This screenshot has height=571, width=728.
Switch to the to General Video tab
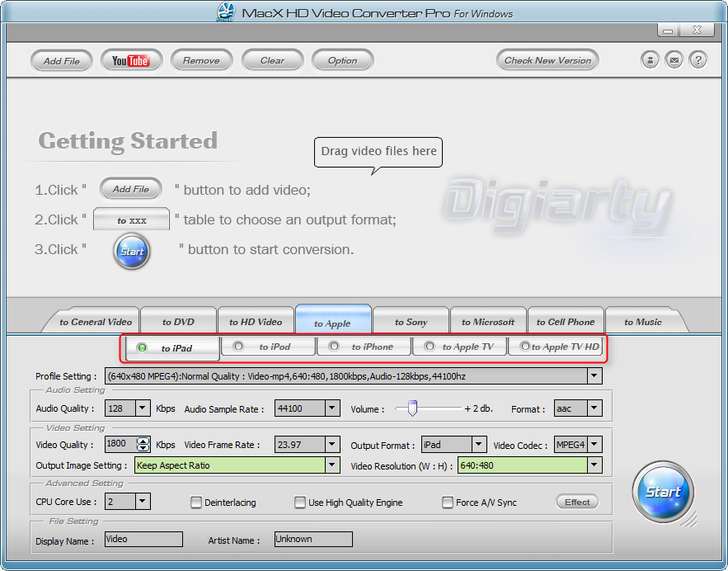coord(95,322)
